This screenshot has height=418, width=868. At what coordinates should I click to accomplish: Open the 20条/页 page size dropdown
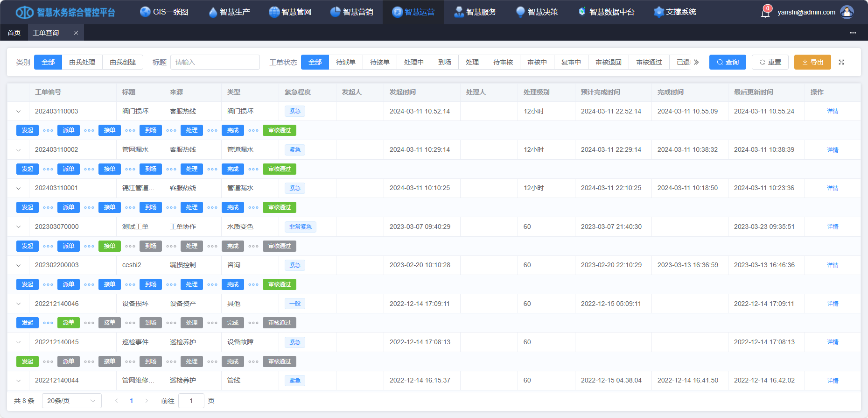coord(71,401)
